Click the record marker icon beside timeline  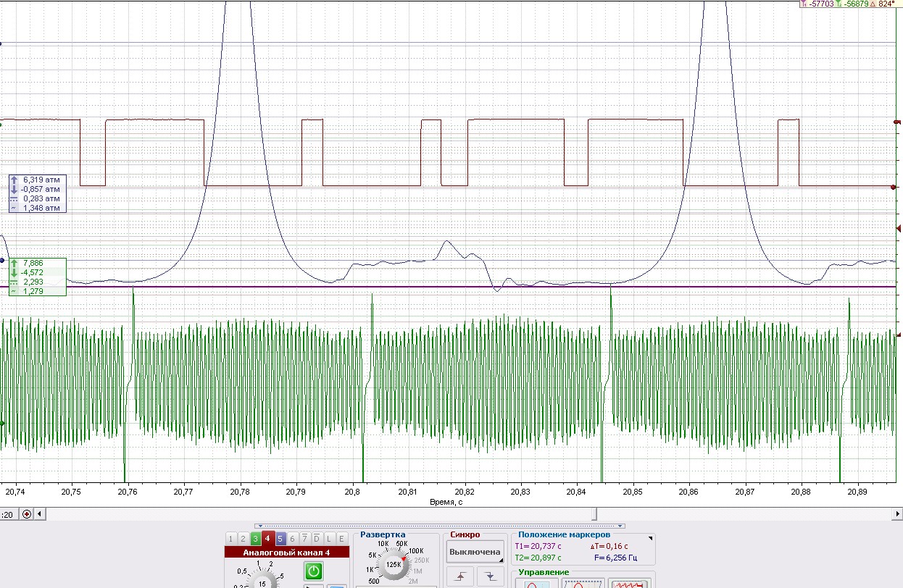27,514
